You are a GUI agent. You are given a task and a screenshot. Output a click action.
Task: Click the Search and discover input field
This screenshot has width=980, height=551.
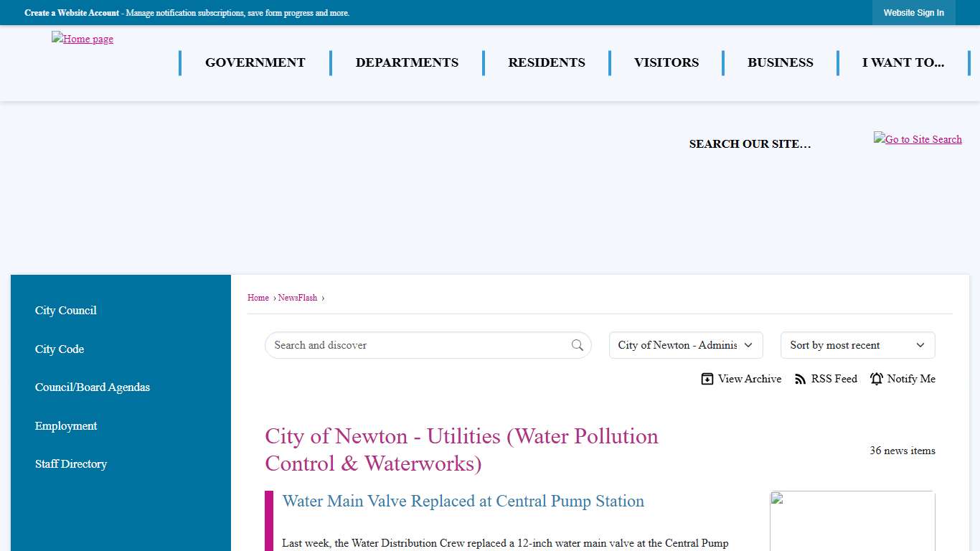click(x=420, y=345)
